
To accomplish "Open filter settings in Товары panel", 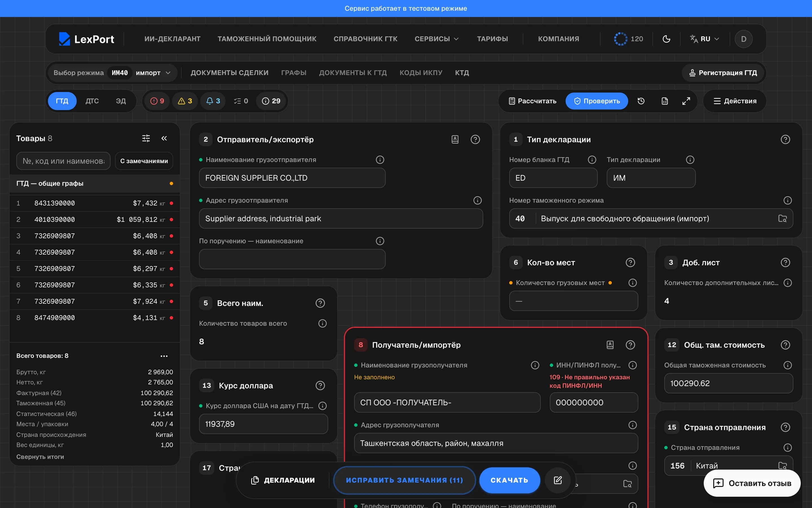I will tap(146, 138).
